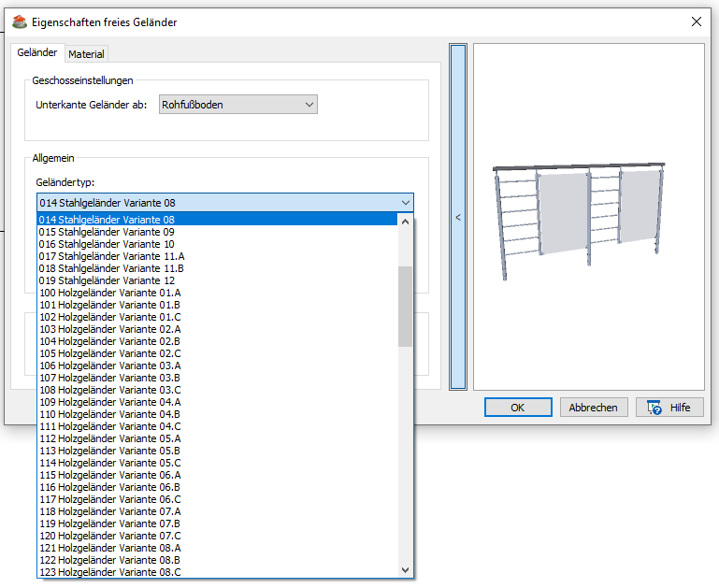
Task: Select the Geländer tab
Action: point(37,53)
